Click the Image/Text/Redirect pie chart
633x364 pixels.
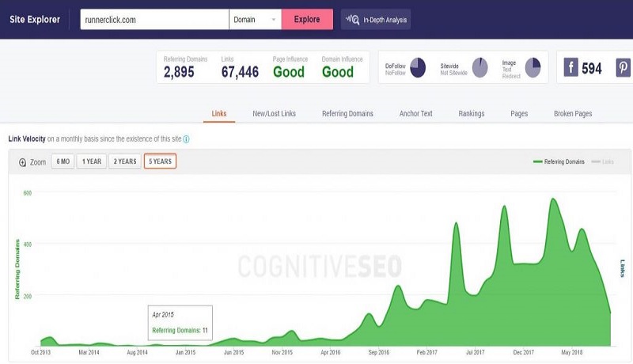(x=533, y=67)
